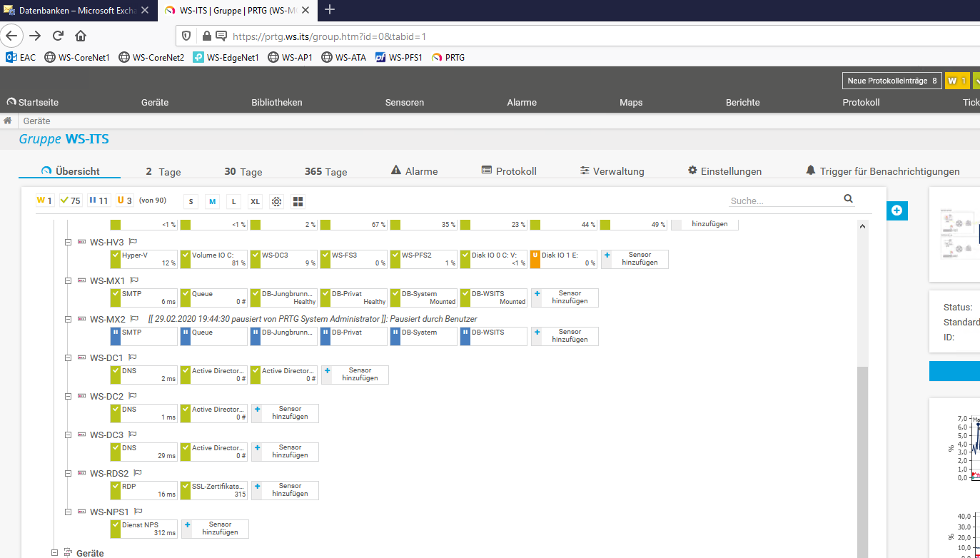Screen dimensions: 980x558
Task: Open the Alarme main menu
Action: point(522,102)
